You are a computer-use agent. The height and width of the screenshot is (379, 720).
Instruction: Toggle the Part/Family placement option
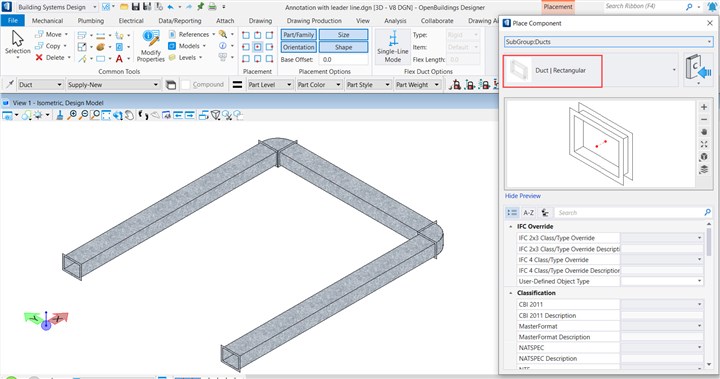298,34
